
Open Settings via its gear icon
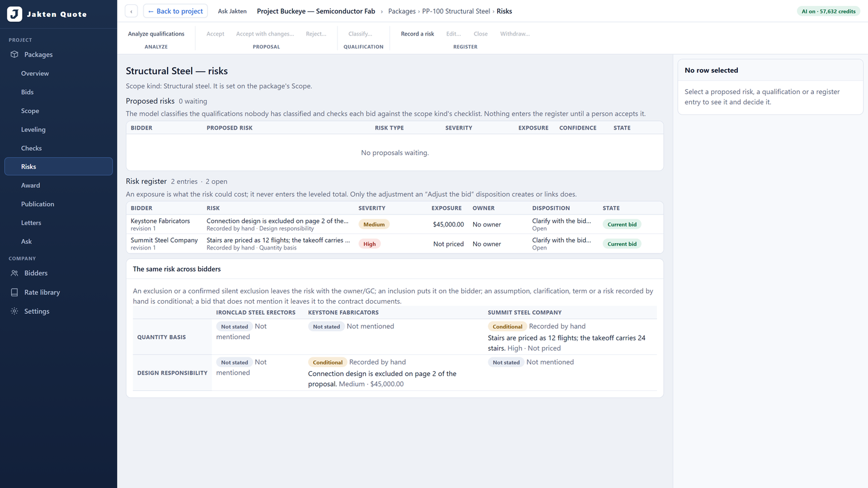14,311
